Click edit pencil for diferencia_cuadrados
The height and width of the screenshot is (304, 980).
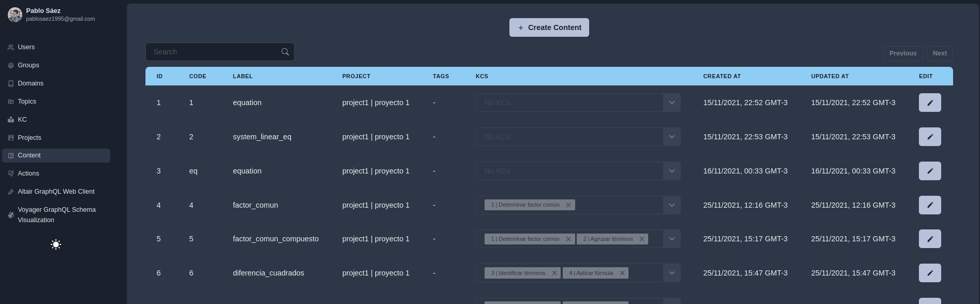[x=929, y=273]
